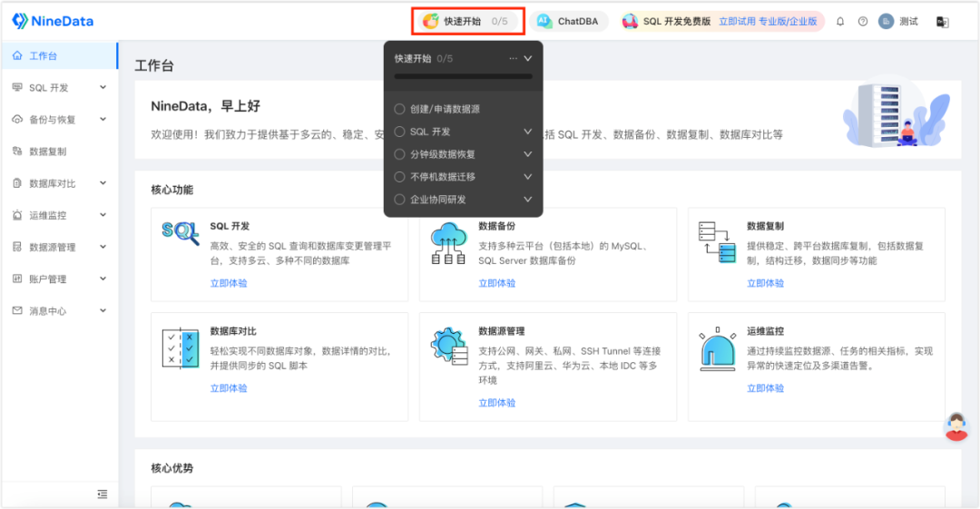Image resolution: width=980 pixels, height=509 pixels.
Task: Click the quick start colorful icon
Action: (x=431, y=21)
